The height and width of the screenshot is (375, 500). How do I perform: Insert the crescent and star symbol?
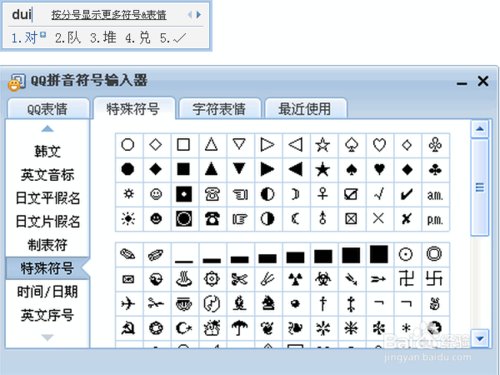[184, 328]
